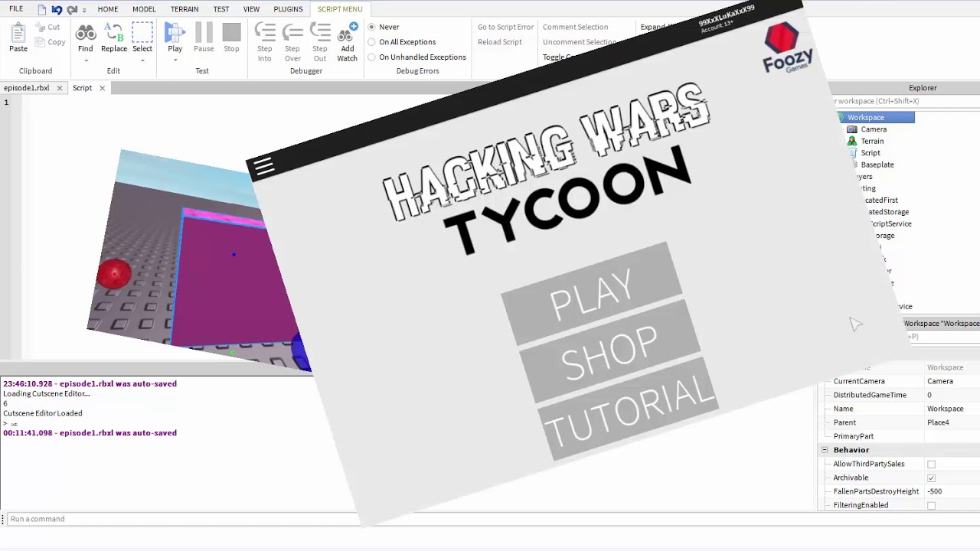Click Go to Script Error
Viewport: 980px width, 551px height.
505,27
